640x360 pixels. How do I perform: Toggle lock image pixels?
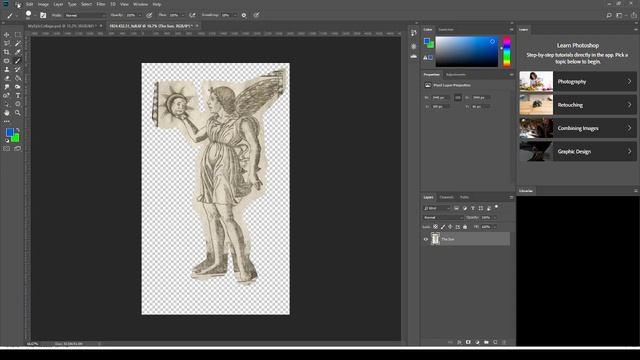tap(443, 227)
